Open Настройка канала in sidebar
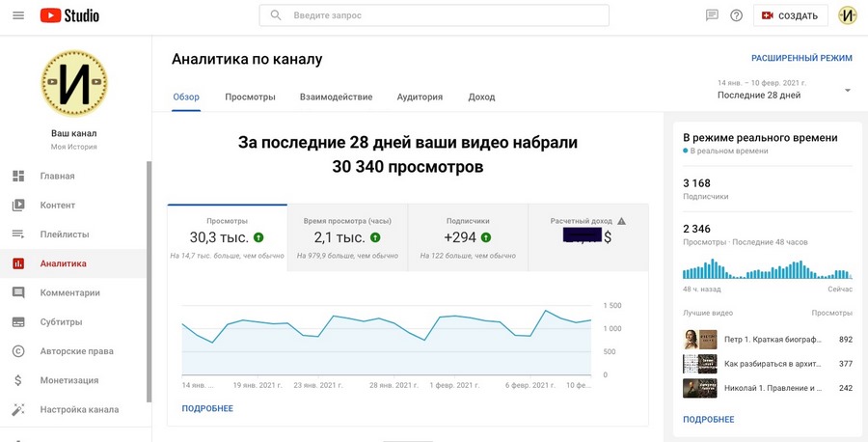This screenshot has width=868, height=442. (79, 409)
